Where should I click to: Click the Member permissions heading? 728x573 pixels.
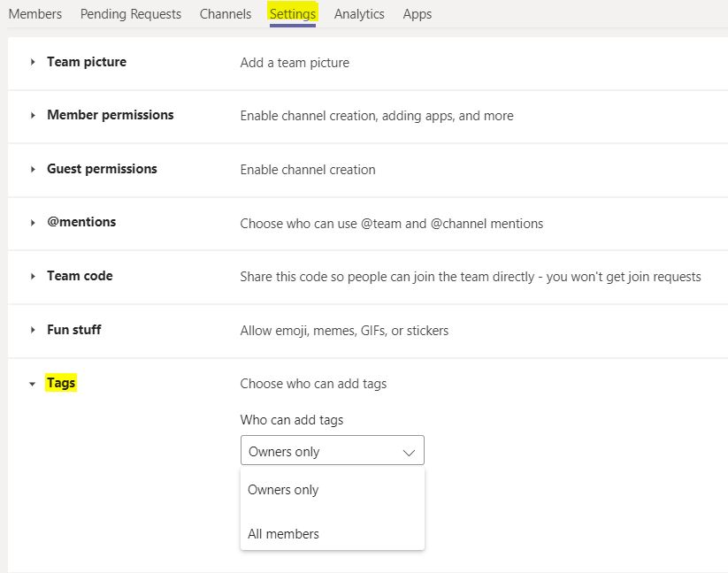tap(111, 115)
